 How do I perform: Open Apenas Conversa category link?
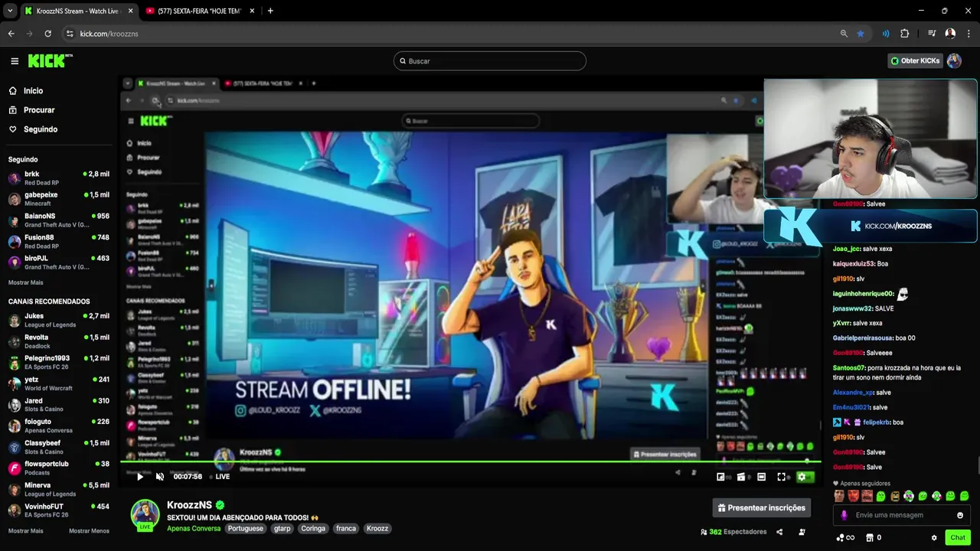coord(194,528)
